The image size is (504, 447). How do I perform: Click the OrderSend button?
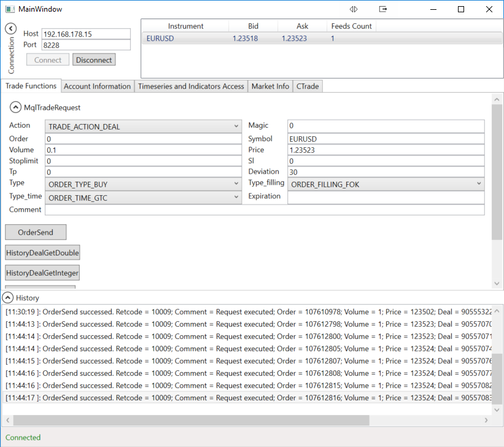36,232
